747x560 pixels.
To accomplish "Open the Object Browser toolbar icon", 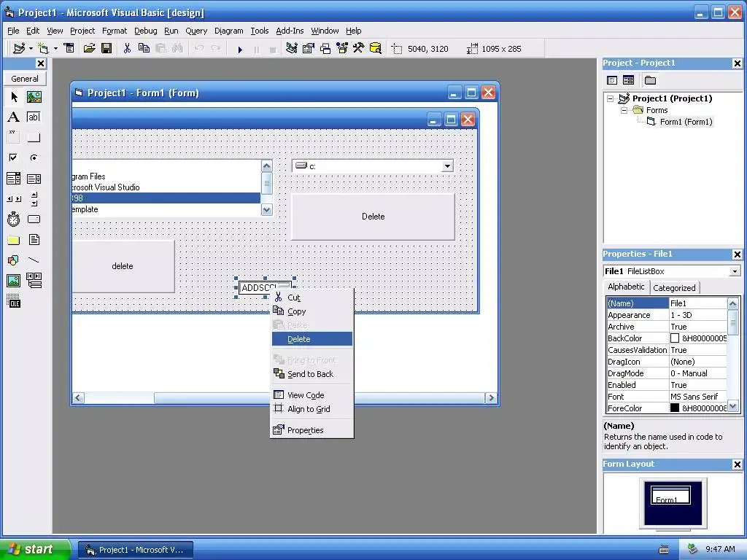I will 342,48.
